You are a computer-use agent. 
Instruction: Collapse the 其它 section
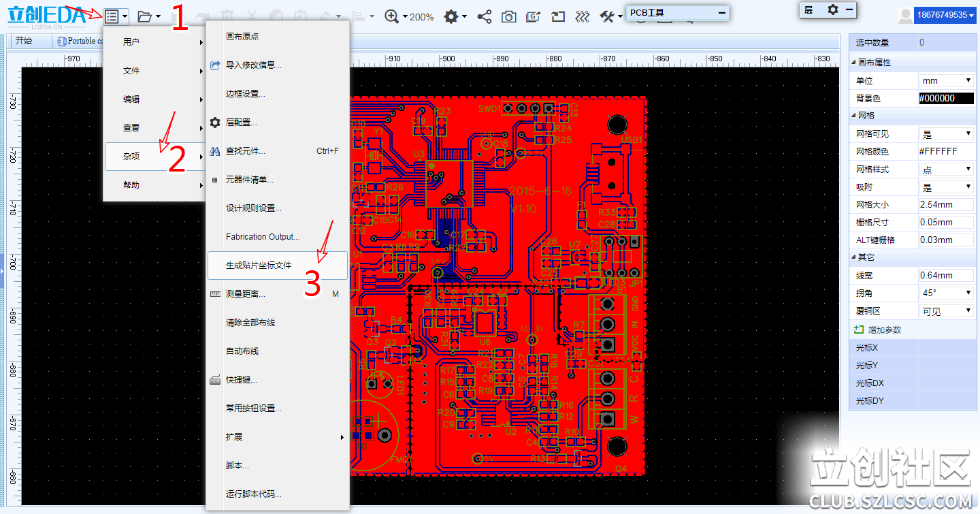click(853, 257)
